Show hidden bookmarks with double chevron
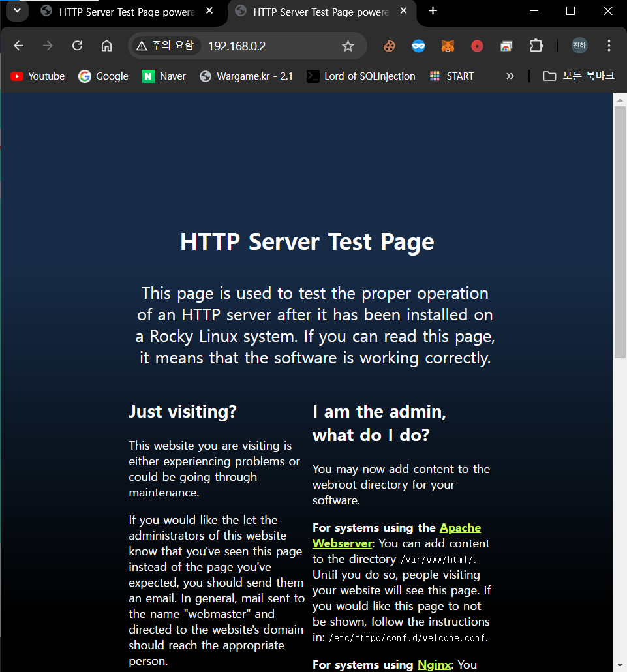The width and height of the screenshot is (627, 672). tap(510, 76)
